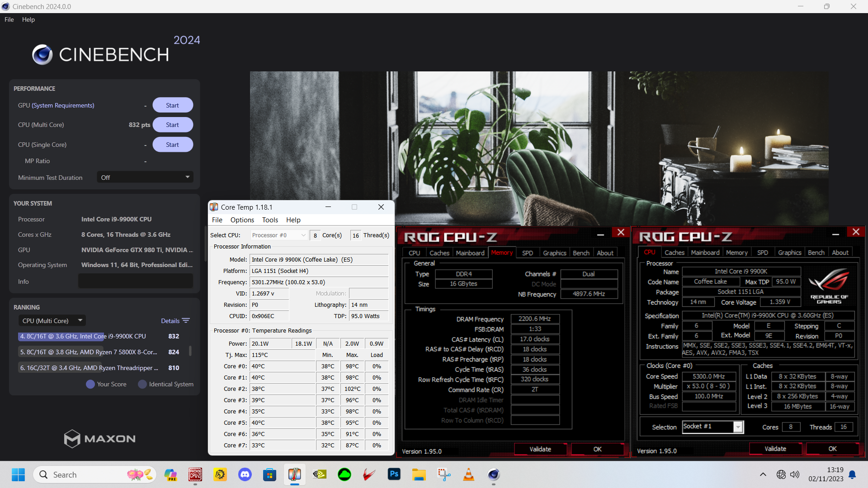Open the CPU-Z icon in the taskbar
The width and height of the screenshot is (868, 488).
coord(195,474)
